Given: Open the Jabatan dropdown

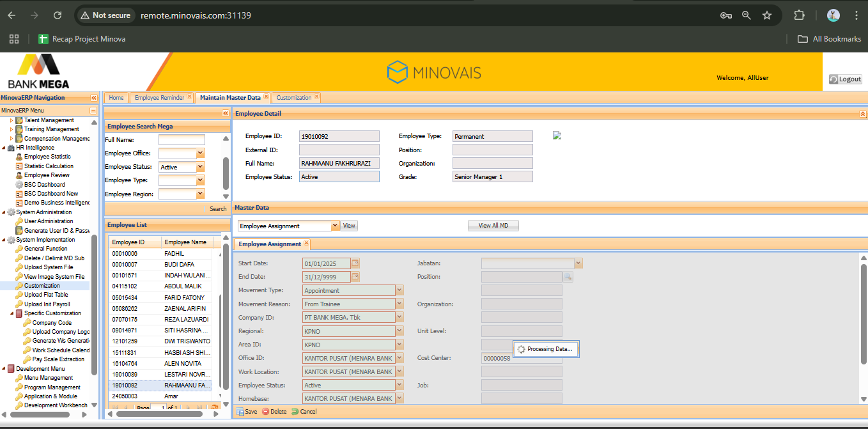Looking at the screenshot, I should pos(578,263).
